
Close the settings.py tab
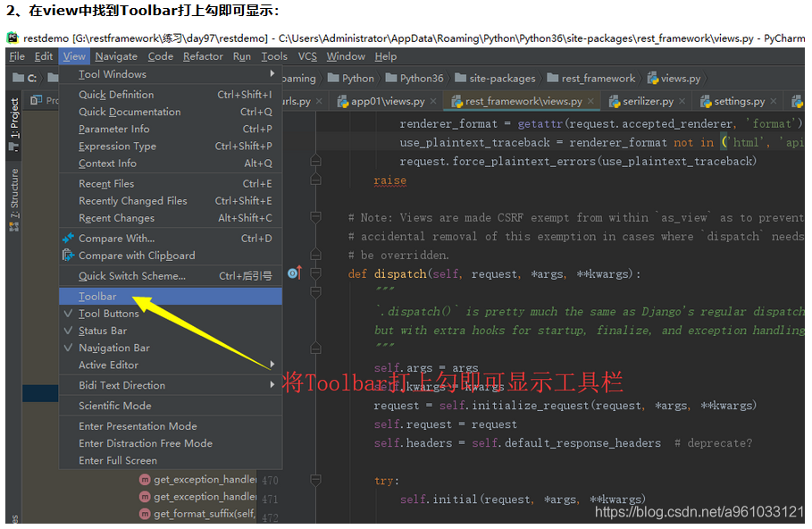[x=774, y=102]
